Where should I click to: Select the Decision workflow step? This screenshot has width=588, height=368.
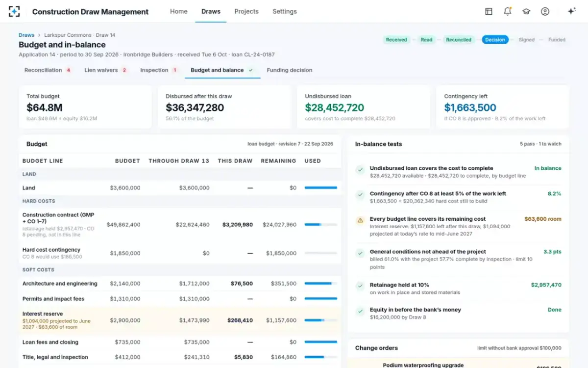[495, 40]
